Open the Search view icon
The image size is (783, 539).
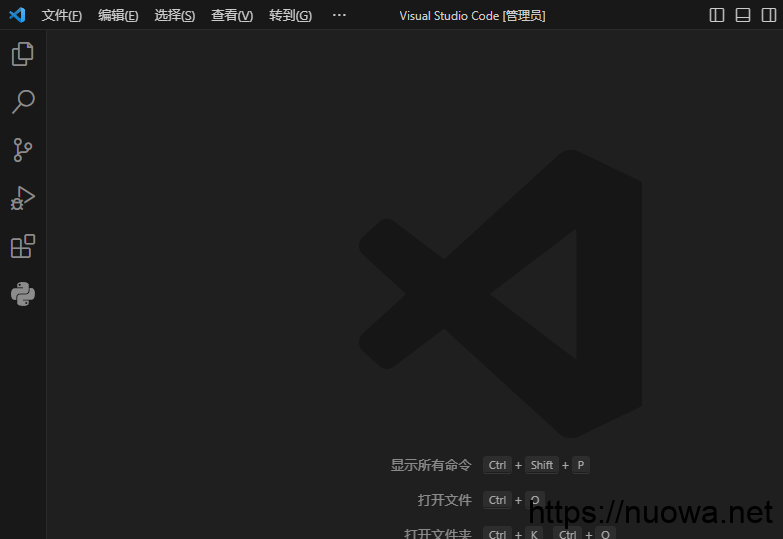pos(23,102)
